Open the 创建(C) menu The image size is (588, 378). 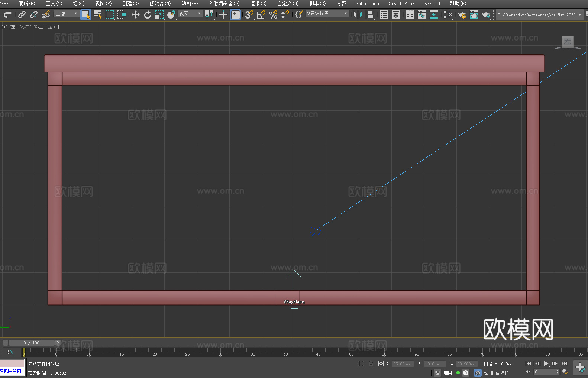(x=130, y=4)
